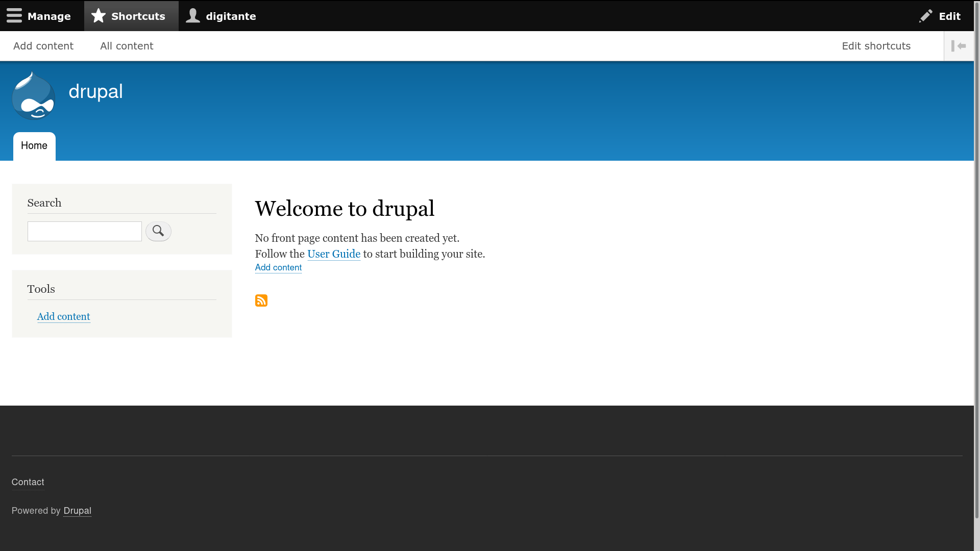The height and width of the screenshot is (551, 980).
Task: Open the Contact footer link
Action: (28, 482)
